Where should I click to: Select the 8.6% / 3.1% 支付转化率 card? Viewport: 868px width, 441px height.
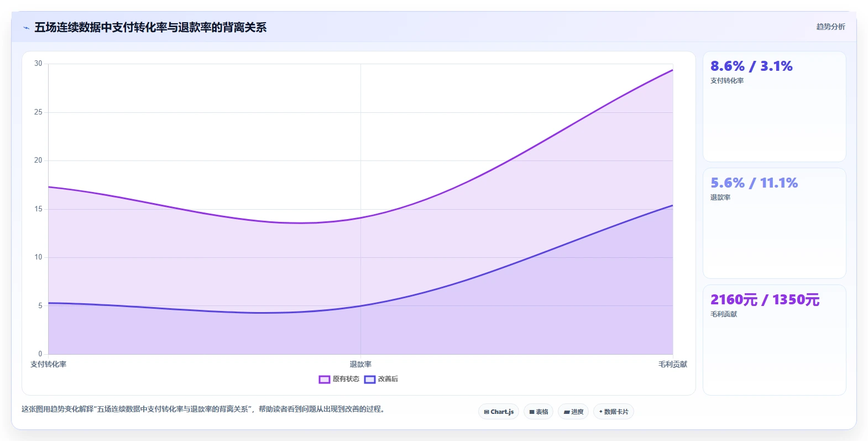point(774,107)
